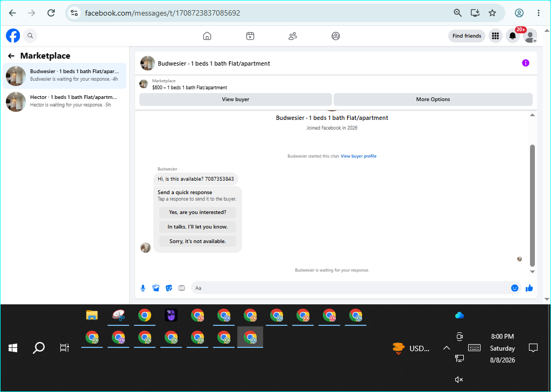Screen dimensions: 551x392
Task: Open the account profile picture menu
Action: [530, 36]
